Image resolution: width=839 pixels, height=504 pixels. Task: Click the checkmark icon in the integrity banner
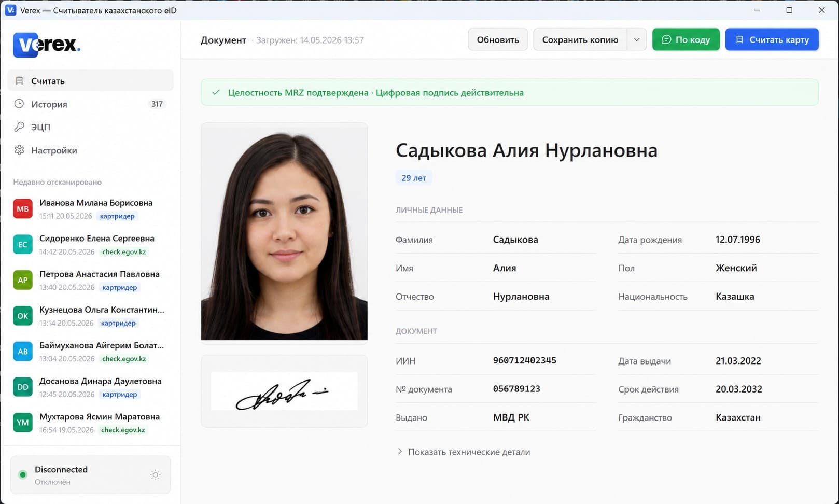tap(216, 93)
